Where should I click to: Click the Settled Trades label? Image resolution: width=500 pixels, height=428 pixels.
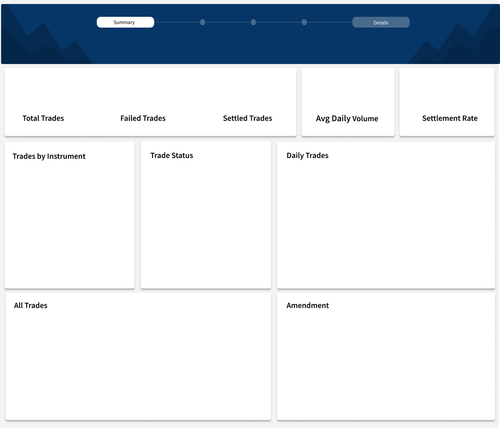(247, 118)
